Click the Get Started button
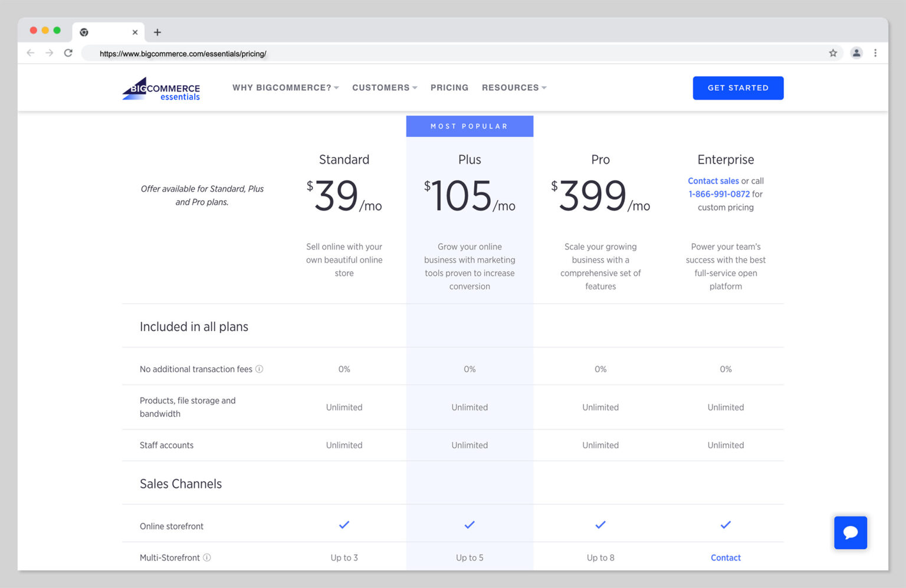The width and height of the screenshot is (906, 588). 738,88
